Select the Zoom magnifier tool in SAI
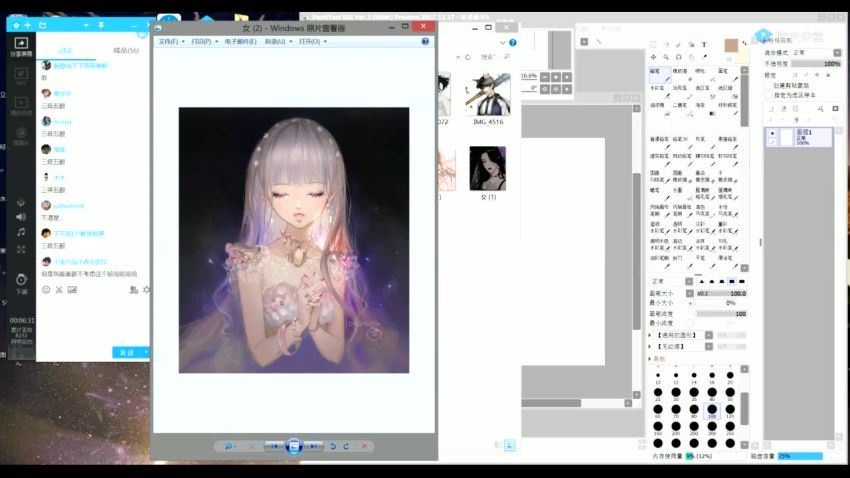This screenshot has width=850, height=478. (x=666, y=57)
